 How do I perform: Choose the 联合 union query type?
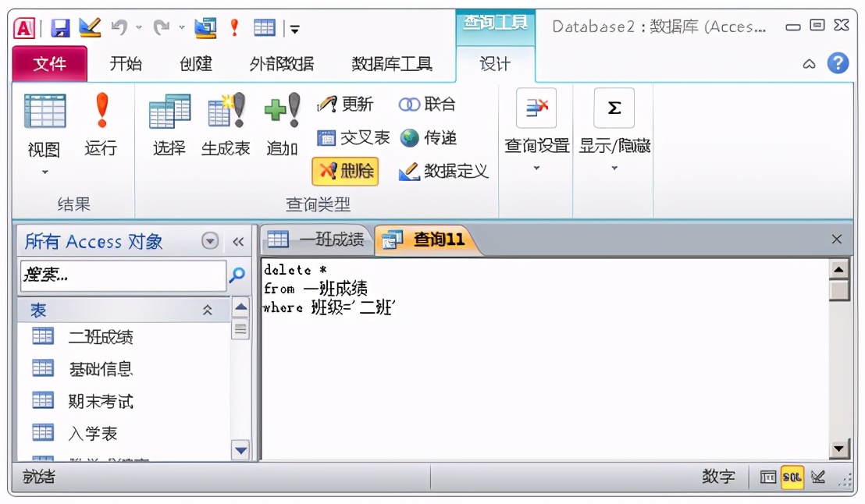[427, 104]
